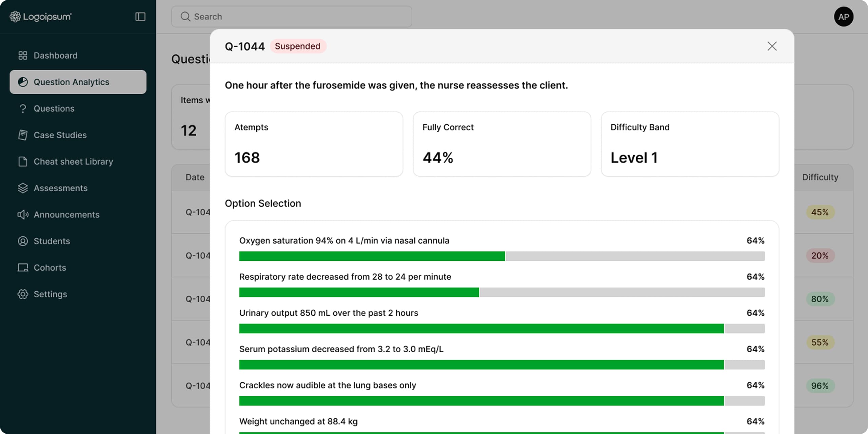Click the Difficulty Band Level 1 card

[x=690, y=144]
